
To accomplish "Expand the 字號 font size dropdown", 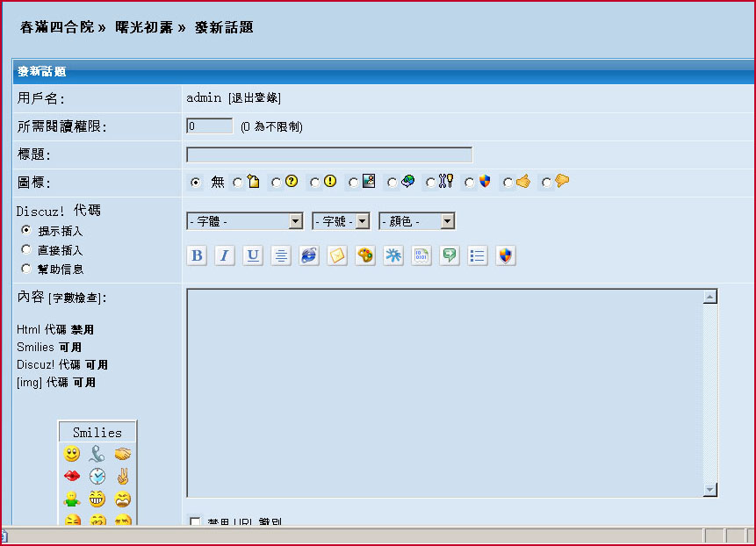I will click(x=341, y=221).
